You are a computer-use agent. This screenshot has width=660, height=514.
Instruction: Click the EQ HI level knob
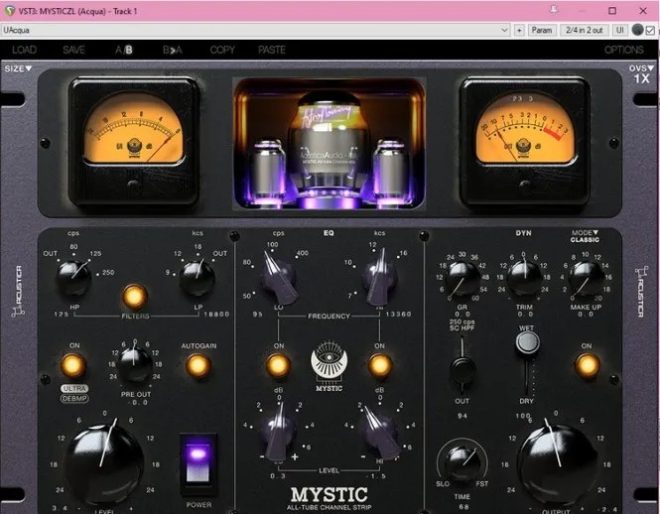coord(380,434)
